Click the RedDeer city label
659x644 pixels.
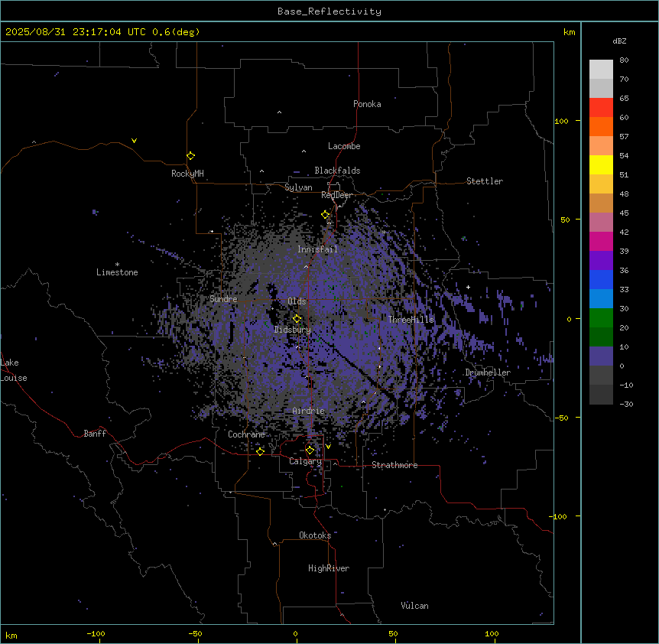click(336, 195)
